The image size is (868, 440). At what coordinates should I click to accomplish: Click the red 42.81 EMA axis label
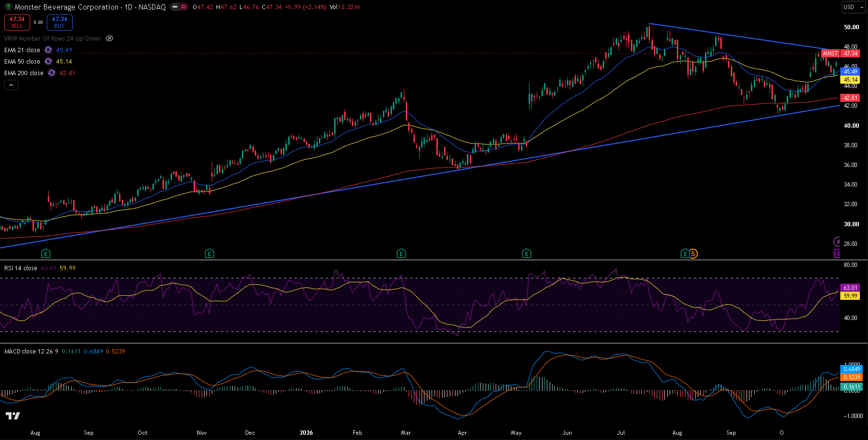click(850, 98)
